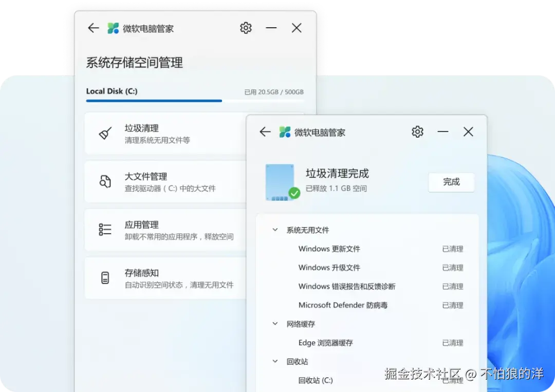Click the file search icon for 大文件管理
The width and height of the screenshot is (555, 392).
point(105,181)
